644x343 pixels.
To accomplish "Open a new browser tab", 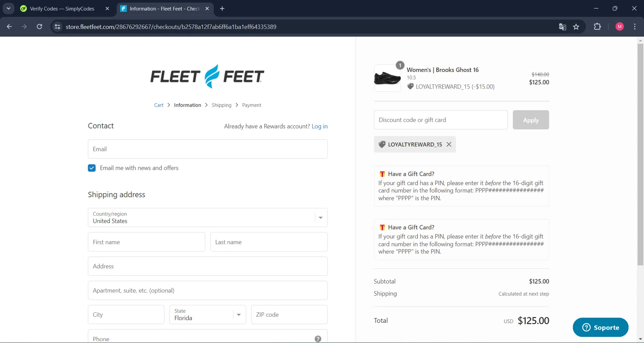I will [222, 9].
